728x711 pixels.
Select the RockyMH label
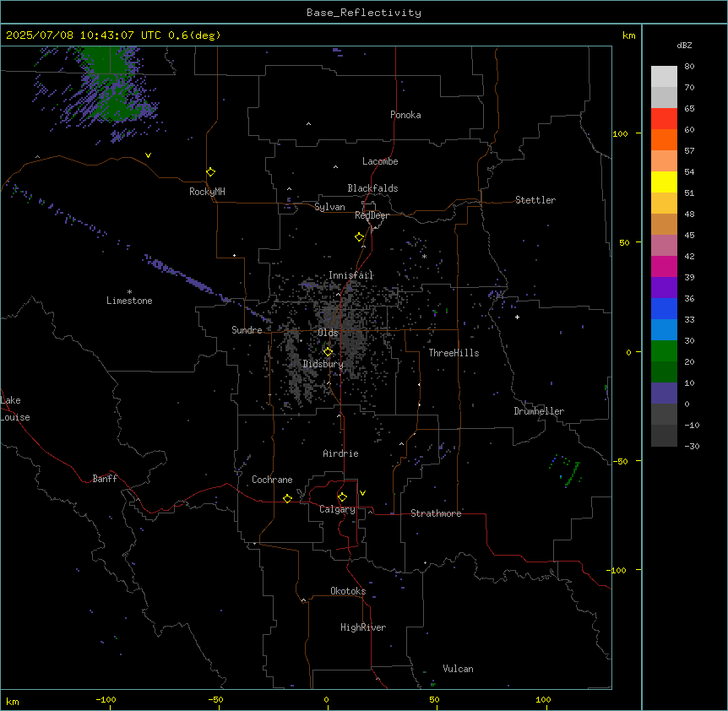[207, 192]
